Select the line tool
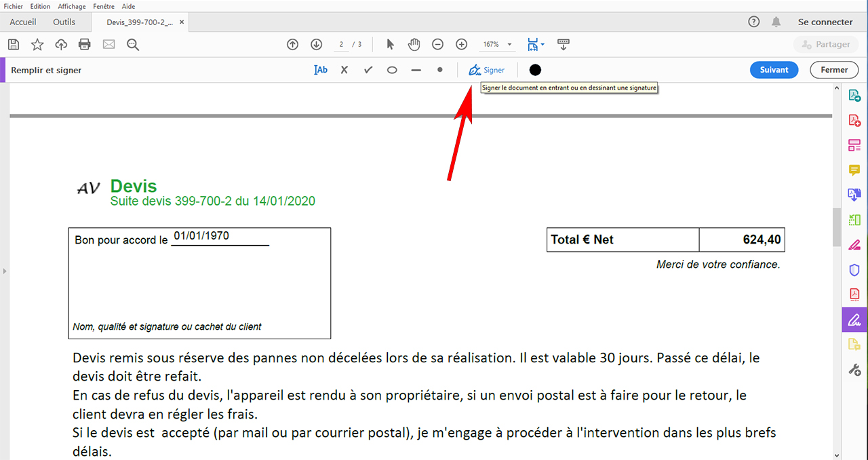 (x=416, y=70)
